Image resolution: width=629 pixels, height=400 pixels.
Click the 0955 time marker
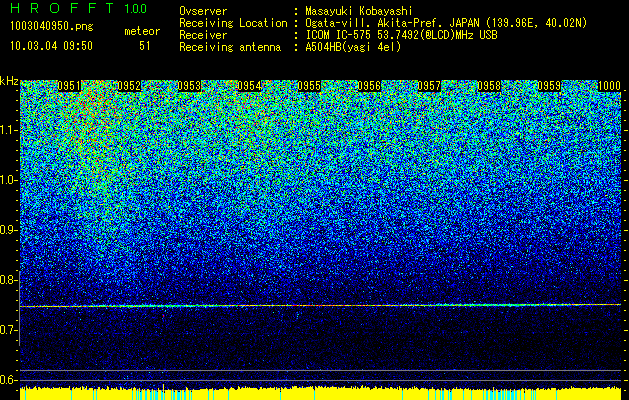pos(309,86)
